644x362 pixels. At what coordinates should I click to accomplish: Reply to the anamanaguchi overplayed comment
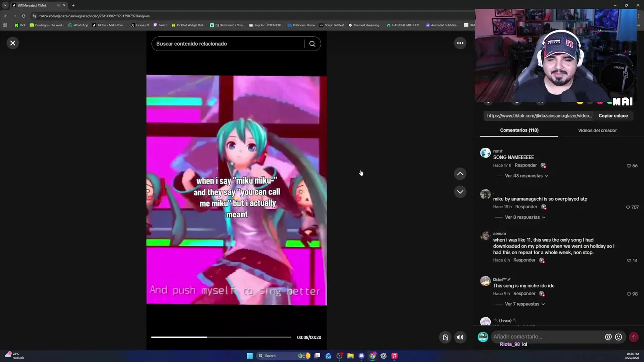(x=526, y=207)
